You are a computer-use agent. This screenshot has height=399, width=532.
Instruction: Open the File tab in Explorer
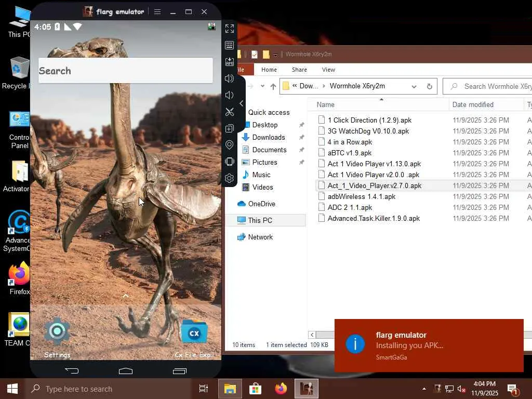[x=243, y=70]
